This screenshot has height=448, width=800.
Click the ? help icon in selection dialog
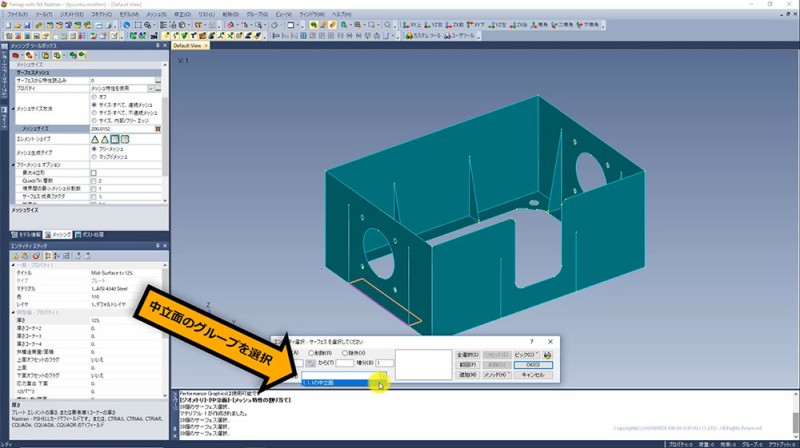(x=532, y=341)
